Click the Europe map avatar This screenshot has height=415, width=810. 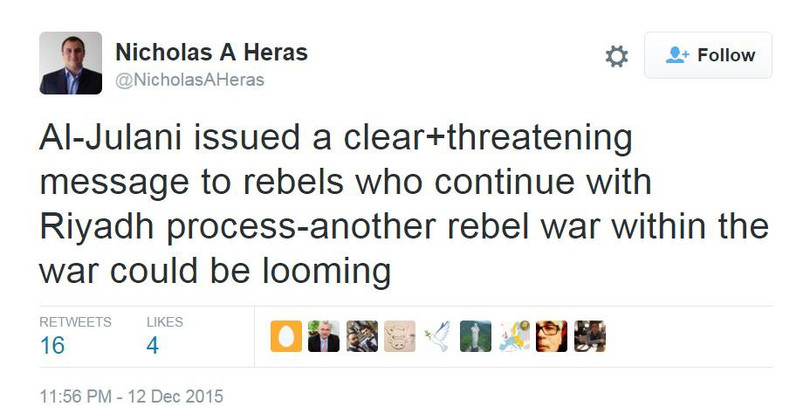[x=513, y=337]
